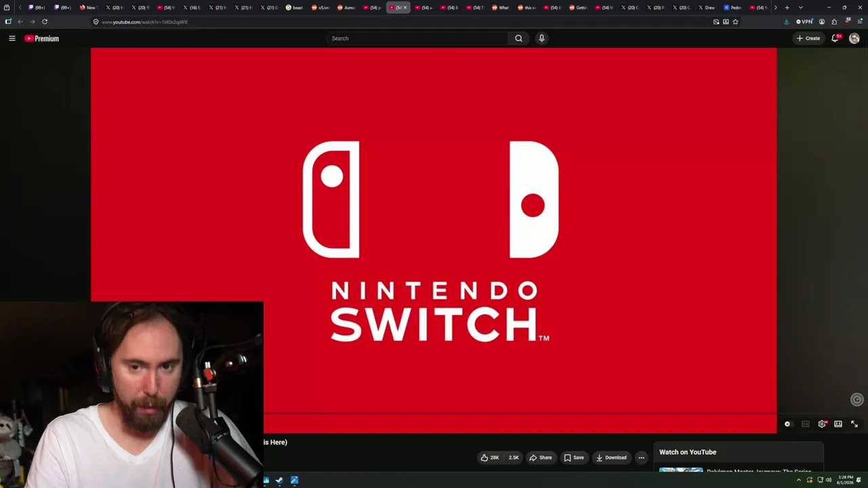Open the browser extensions icon
The width and height of the screenshot is (868, 488).
834,22
